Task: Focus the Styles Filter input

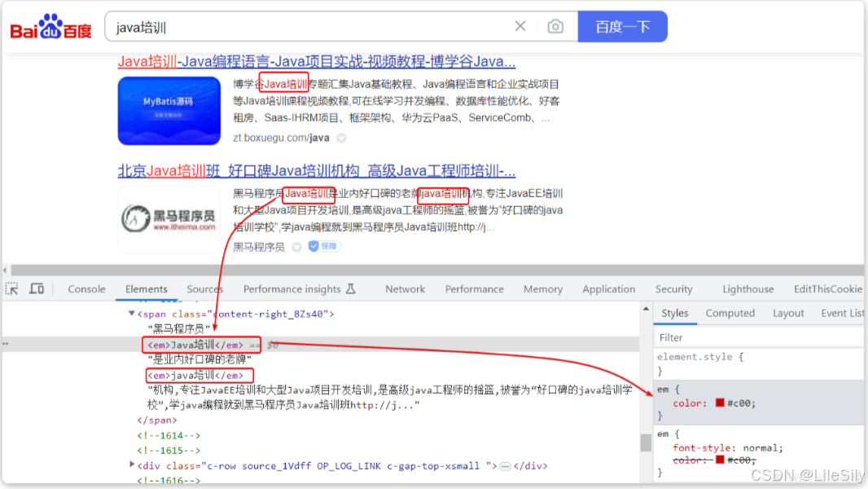Action: pyautogui.click(x=760, y=337)
